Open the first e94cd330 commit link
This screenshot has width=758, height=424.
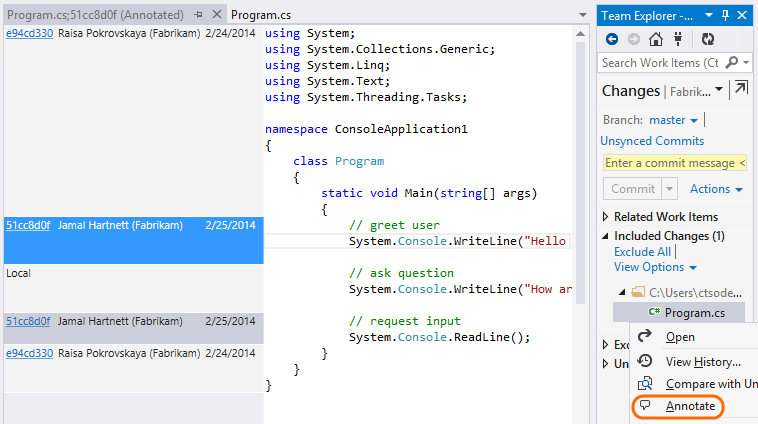coord(29,33)
